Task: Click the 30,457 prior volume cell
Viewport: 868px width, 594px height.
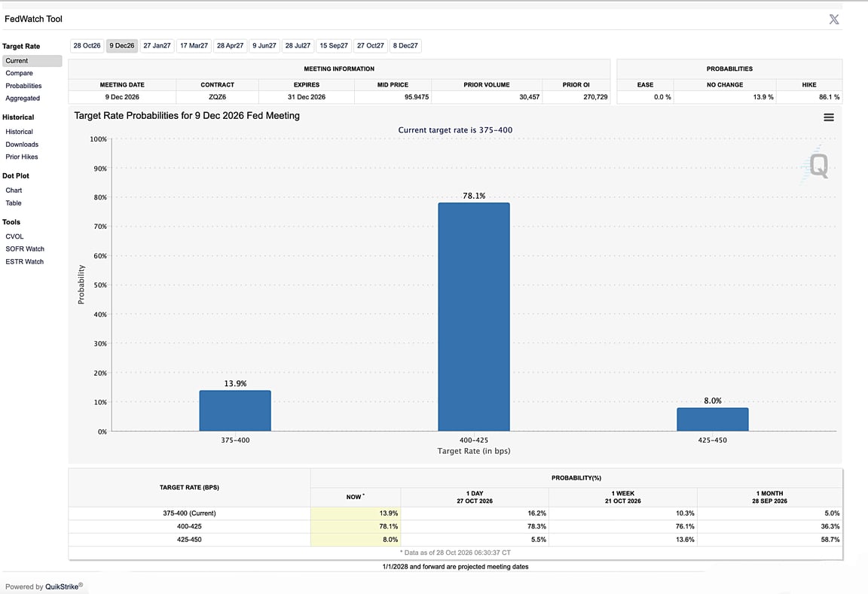Action: [487, 97]
